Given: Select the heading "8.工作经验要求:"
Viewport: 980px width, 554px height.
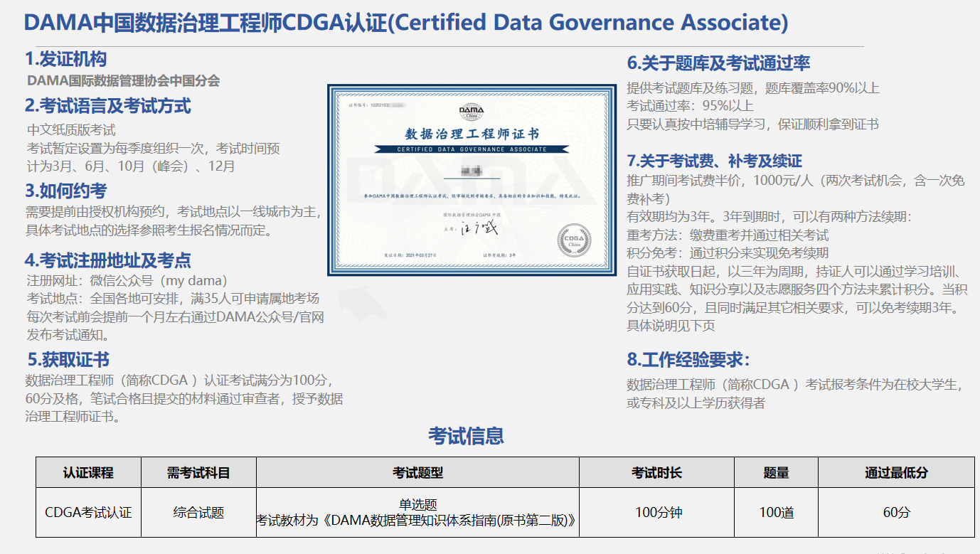Looking at the screenshot, I should pyautogui.click(x=689, y=360).
